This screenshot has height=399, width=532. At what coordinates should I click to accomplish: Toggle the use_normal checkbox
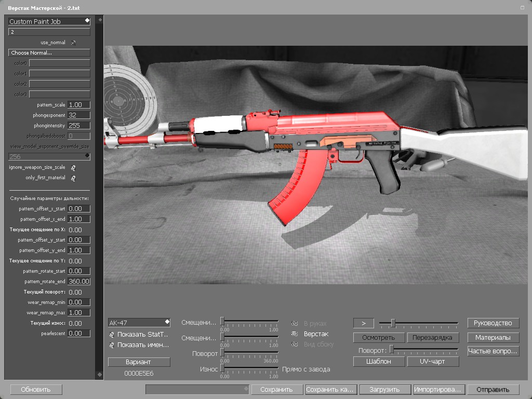click(73, 43)
